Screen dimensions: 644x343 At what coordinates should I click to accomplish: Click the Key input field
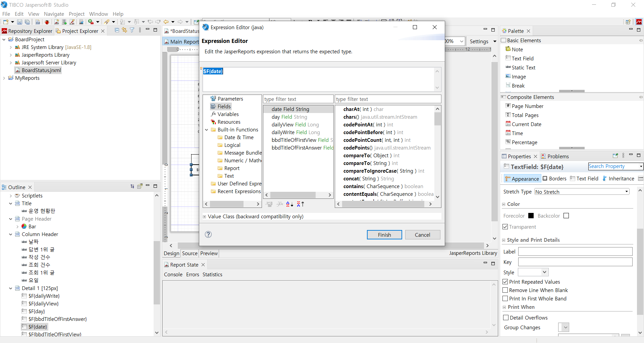coord(575,262)
